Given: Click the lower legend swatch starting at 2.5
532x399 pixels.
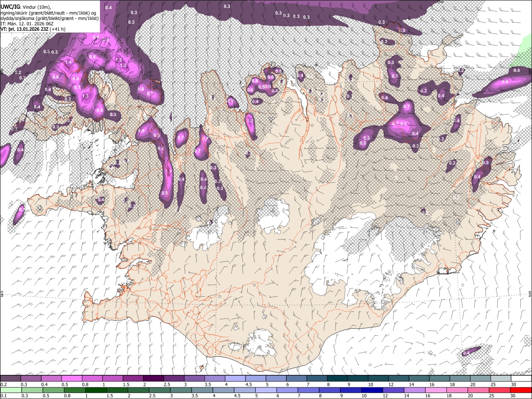Looking at the screenshot, I should (x=160, y=390).
